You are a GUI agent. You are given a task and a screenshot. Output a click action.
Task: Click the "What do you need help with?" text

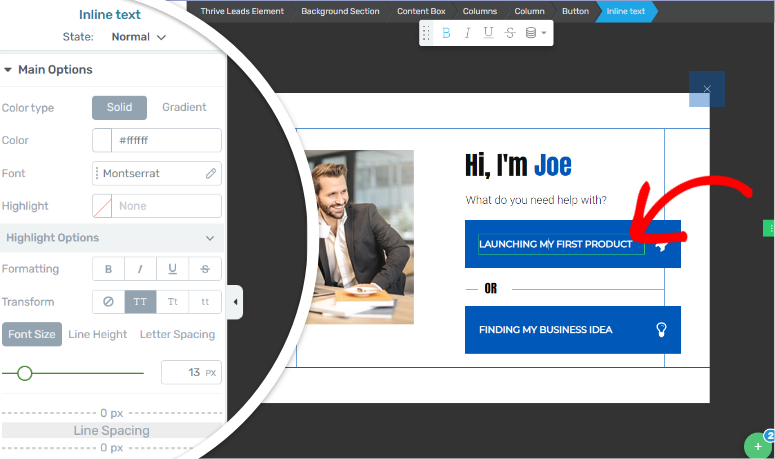coord(536,200)
